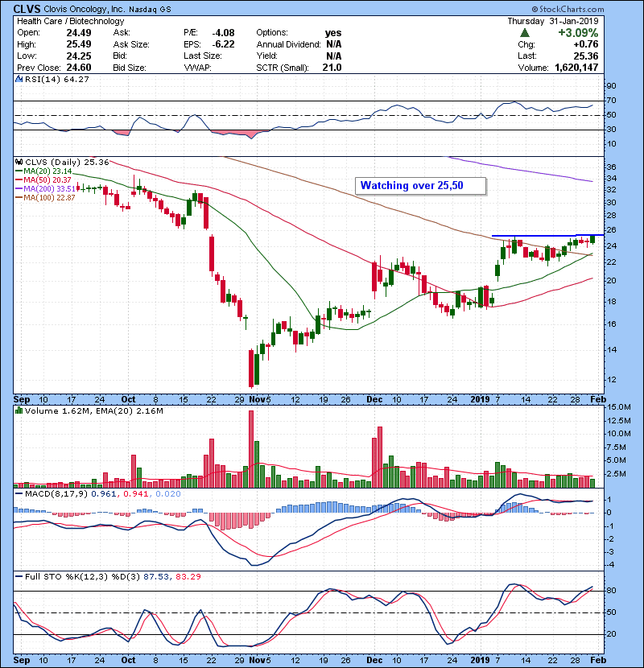
Task: Select the Open price 24.49
Action: 79,33
